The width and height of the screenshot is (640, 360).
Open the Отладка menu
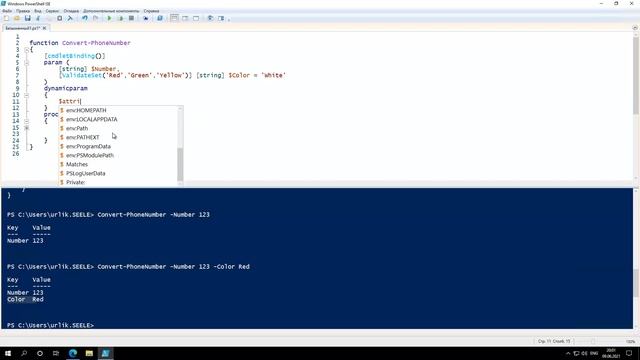(x=71, y=11)
